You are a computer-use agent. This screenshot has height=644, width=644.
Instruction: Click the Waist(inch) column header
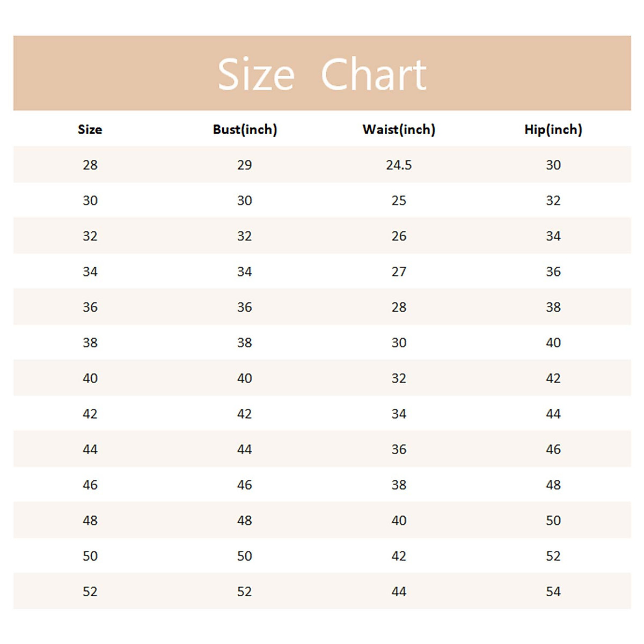[399, 129]
